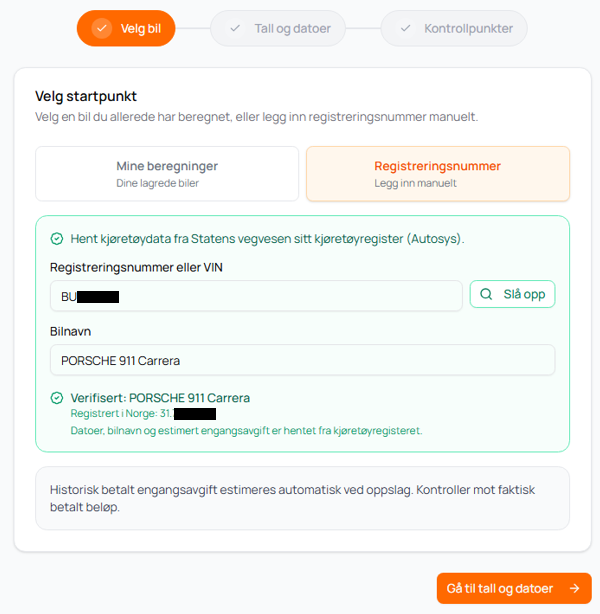Viewport: 600px width, 614px height.
Task: Go to the Velg bil step
Action: click(x=127, y=28)
